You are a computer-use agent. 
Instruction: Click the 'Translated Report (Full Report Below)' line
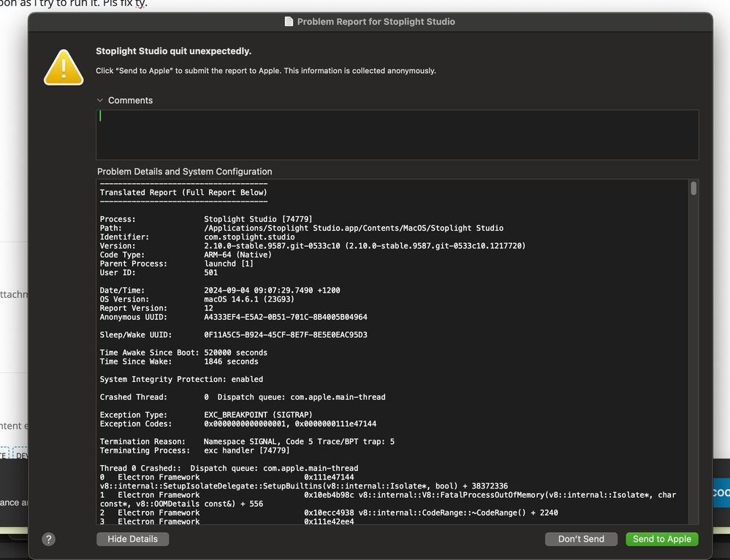point(183,193)
